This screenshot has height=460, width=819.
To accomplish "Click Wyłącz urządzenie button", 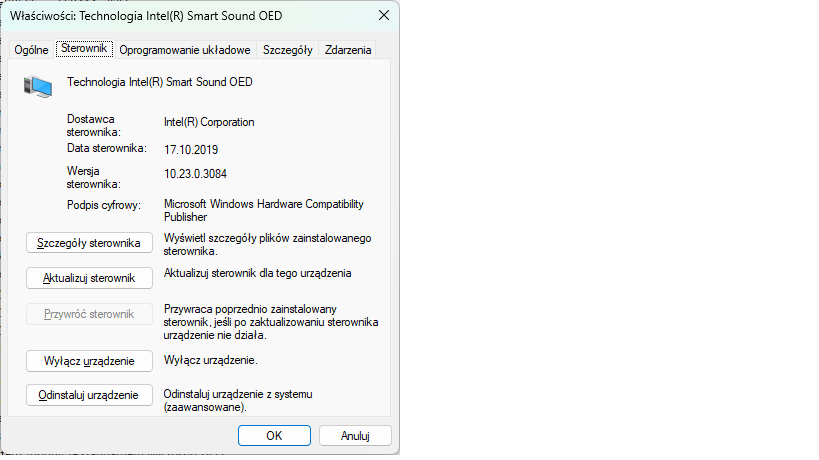I will point(89,361).
